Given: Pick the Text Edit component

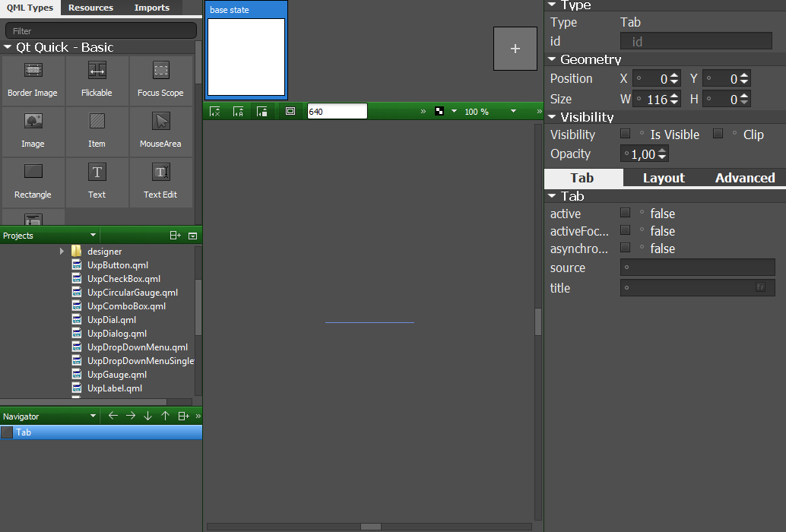Looking at the screenshot, I should coord(160,182).
